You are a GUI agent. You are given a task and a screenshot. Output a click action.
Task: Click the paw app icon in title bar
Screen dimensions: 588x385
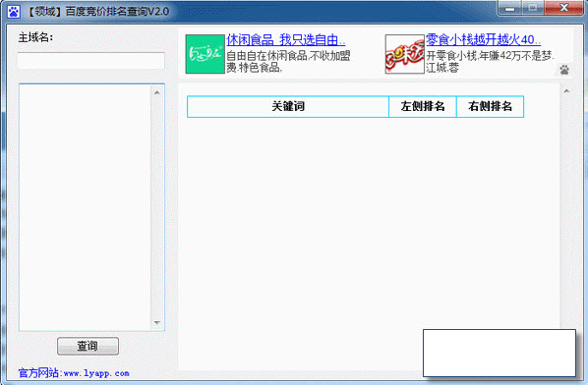14,12
